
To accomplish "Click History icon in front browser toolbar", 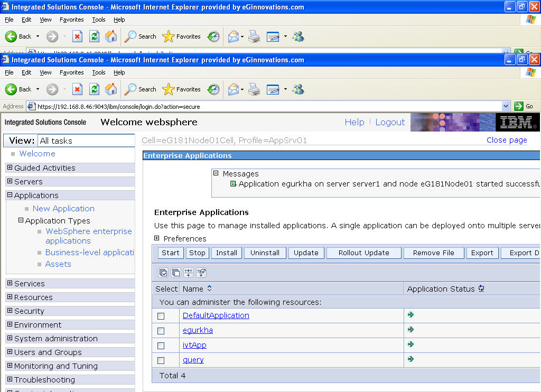I will click(213, 89).
